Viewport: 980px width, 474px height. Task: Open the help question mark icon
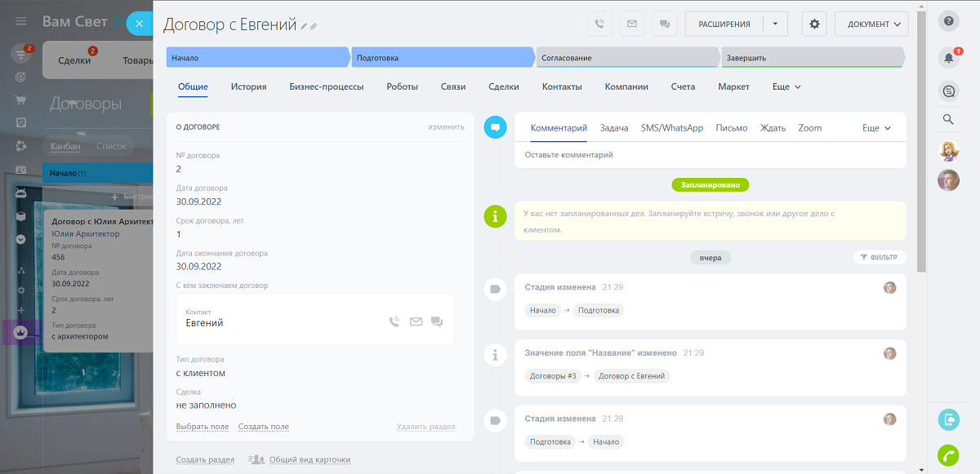948,22
